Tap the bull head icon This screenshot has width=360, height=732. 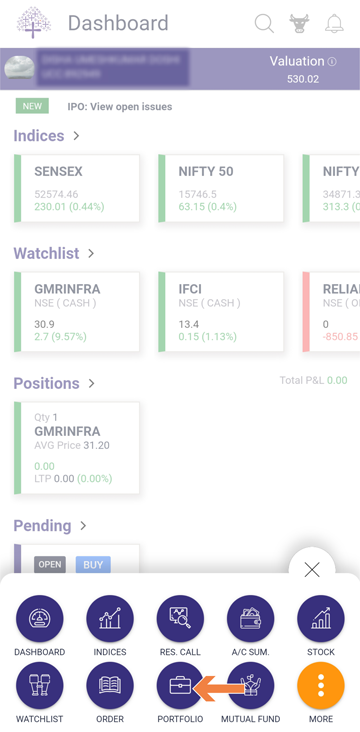[299, 23]
